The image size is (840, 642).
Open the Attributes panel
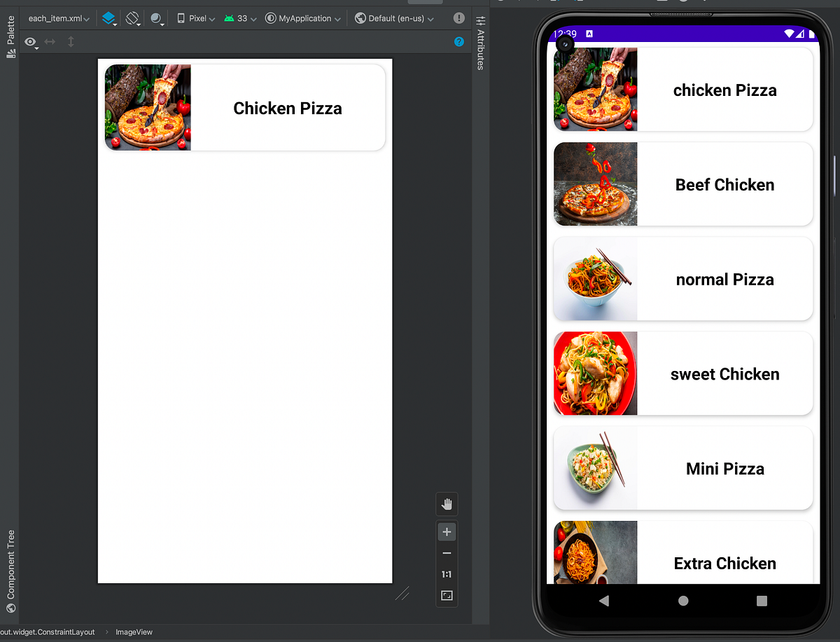click(x=480, y=42)
